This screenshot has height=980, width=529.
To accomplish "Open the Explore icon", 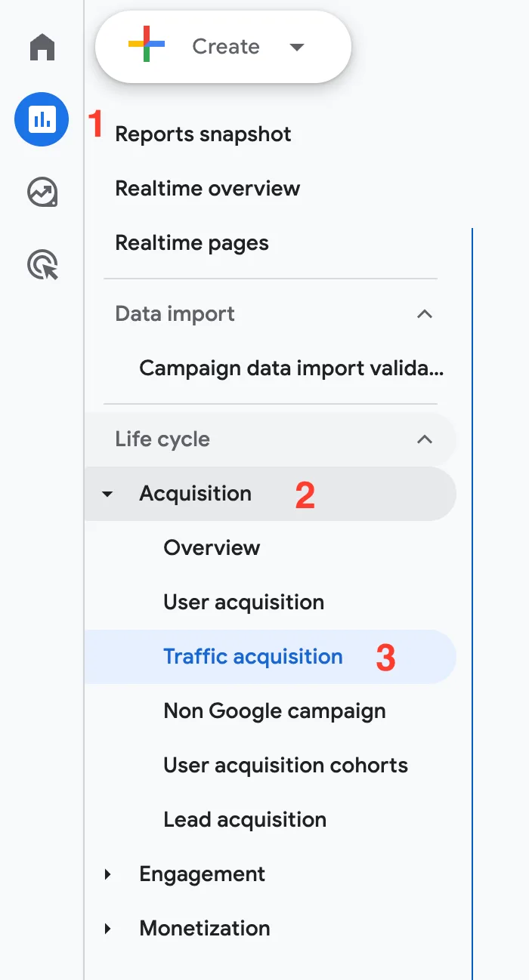I will pyautogui.click(x=42, y=193).
